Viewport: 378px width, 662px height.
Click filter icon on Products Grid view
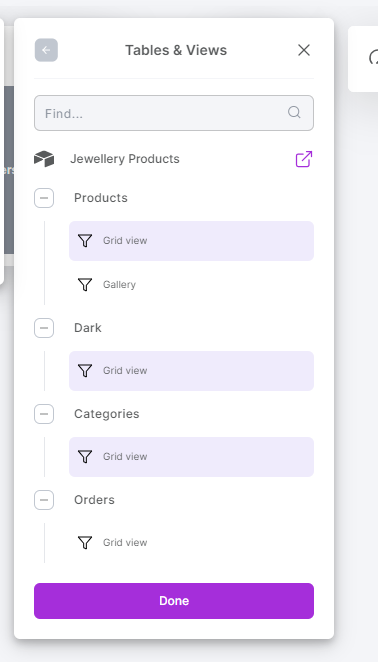point(85,241)
